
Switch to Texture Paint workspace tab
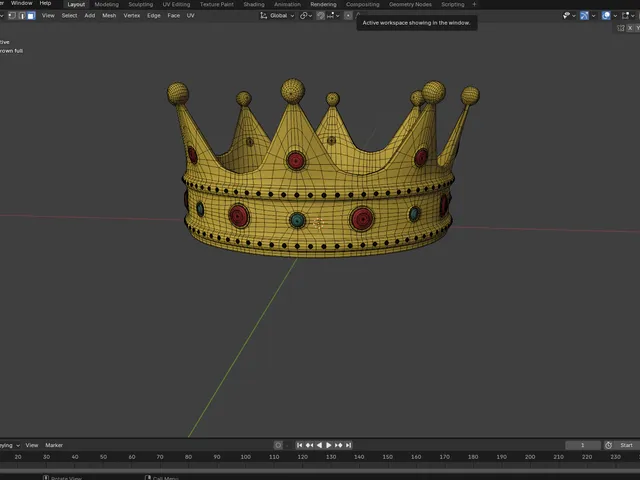click(217, 4)
